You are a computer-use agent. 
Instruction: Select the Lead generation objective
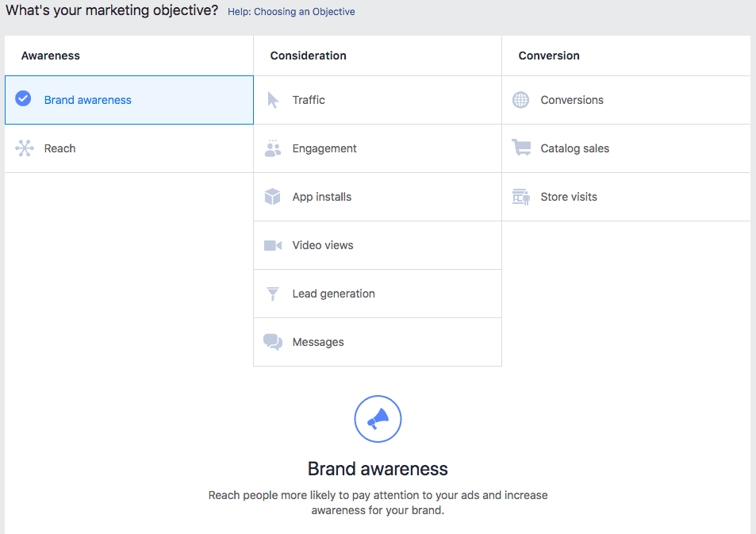333,293
